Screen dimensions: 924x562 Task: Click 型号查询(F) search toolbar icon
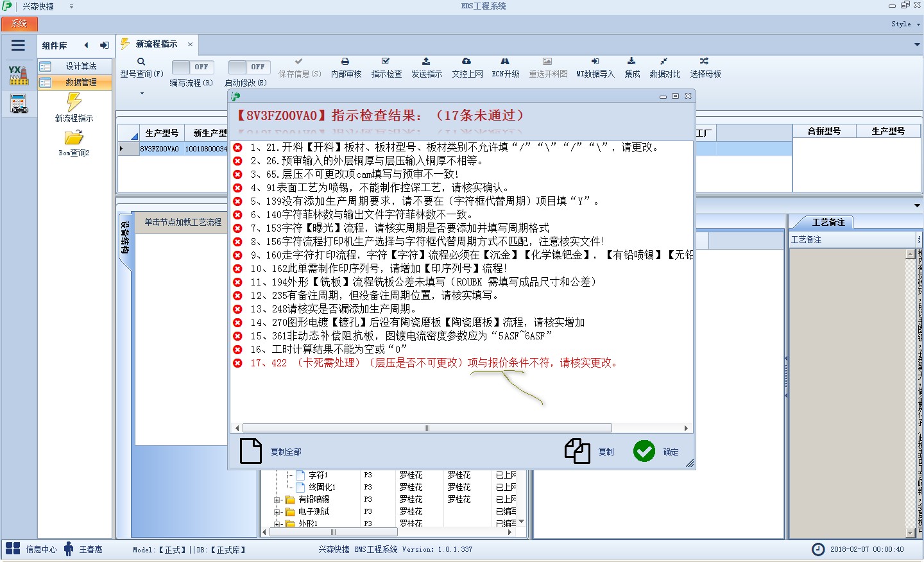pyautogui.click(x=142, y=62)
